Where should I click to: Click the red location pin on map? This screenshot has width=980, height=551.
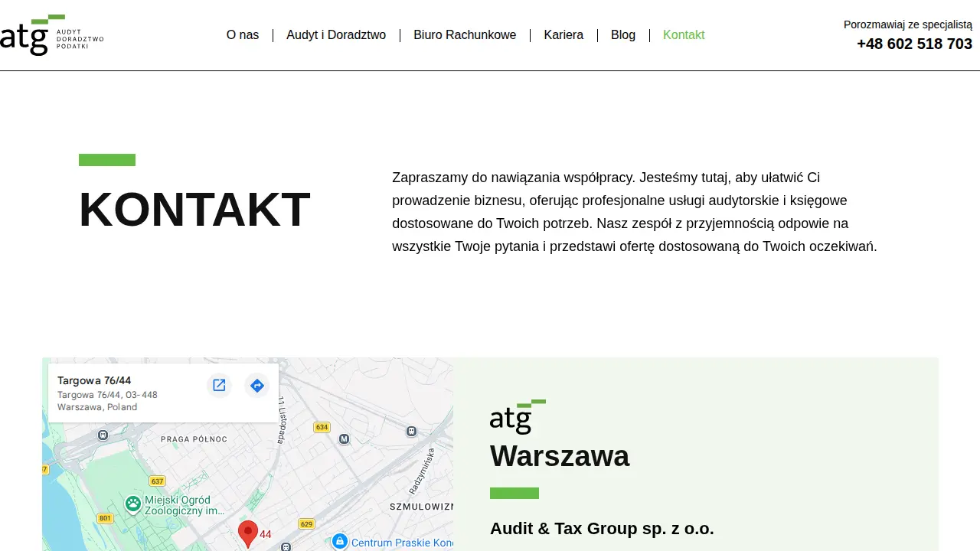(247, 533)
